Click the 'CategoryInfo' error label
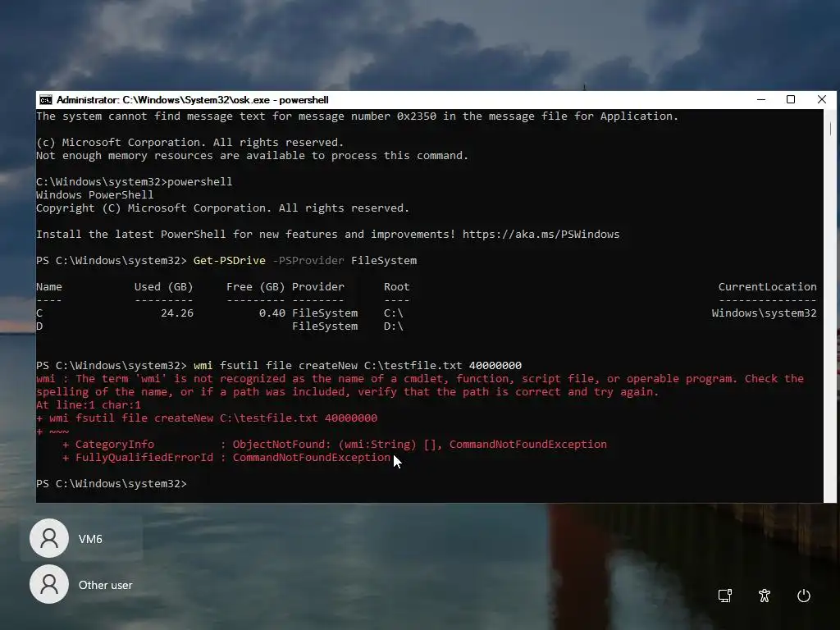 pos(115,444)
